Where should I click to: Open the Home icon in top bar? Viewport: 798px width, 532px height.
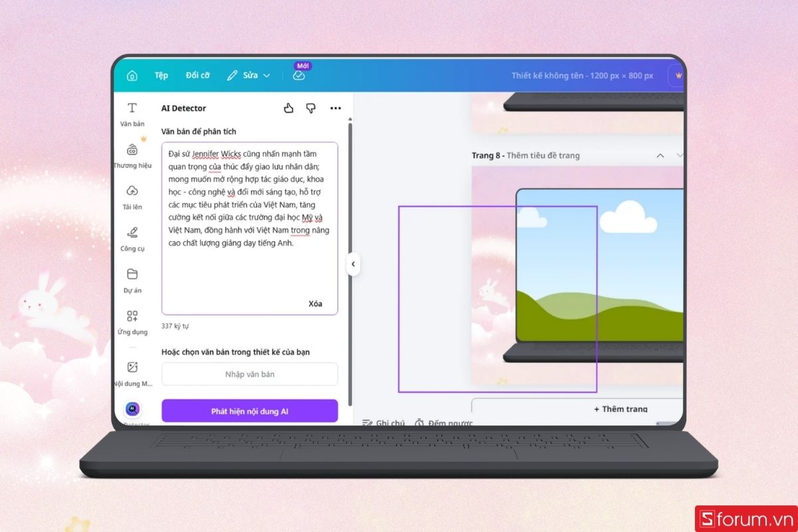pyautogui.click(x=132, y=75)
